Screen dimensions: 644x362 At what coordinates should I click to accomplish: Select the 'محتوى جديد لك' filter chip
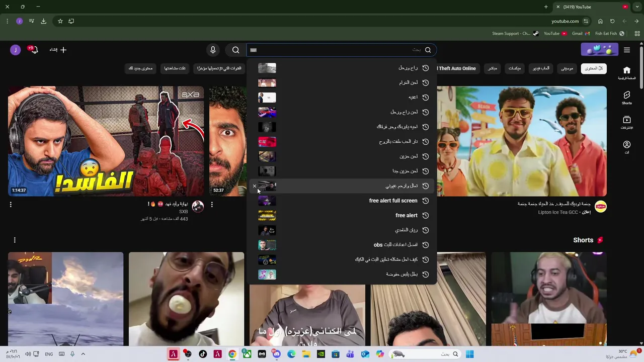pos(140,68)
